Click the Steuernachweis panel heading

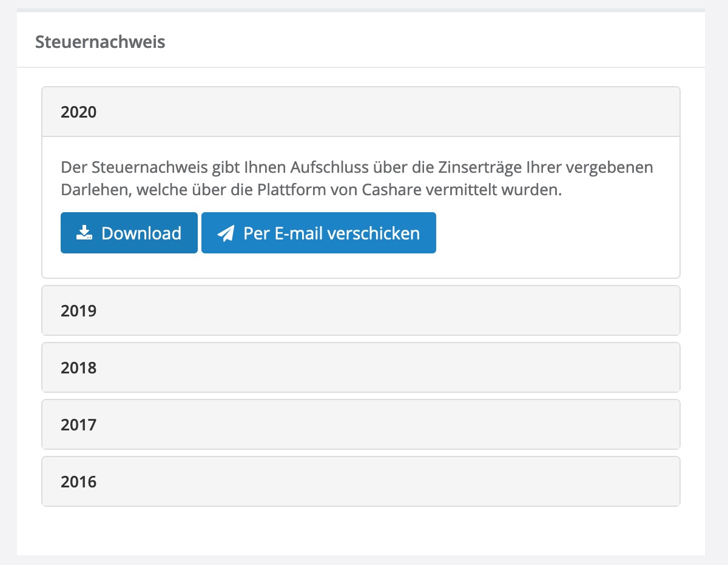point(100,42)
